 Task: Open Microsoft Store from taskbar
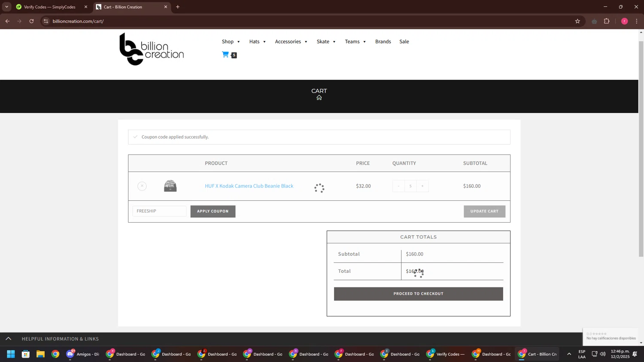click(x=26, y=354)
